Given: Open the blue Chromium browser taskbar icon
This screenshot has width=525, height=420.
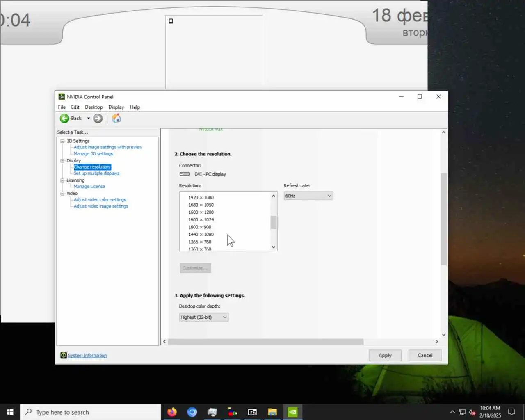Looking at the screenshot, I should pyautogui.click(x=192, y=412).
